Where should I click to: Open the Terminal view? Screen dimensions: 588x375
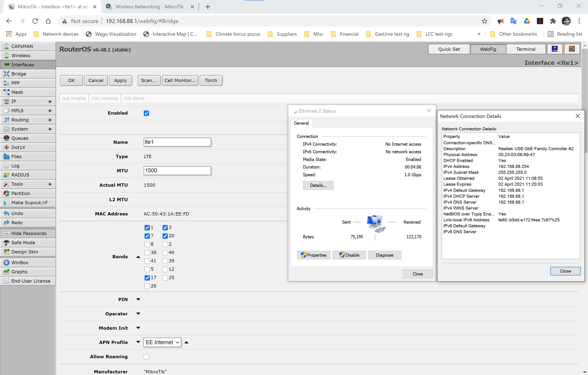(x=526, y=49)
